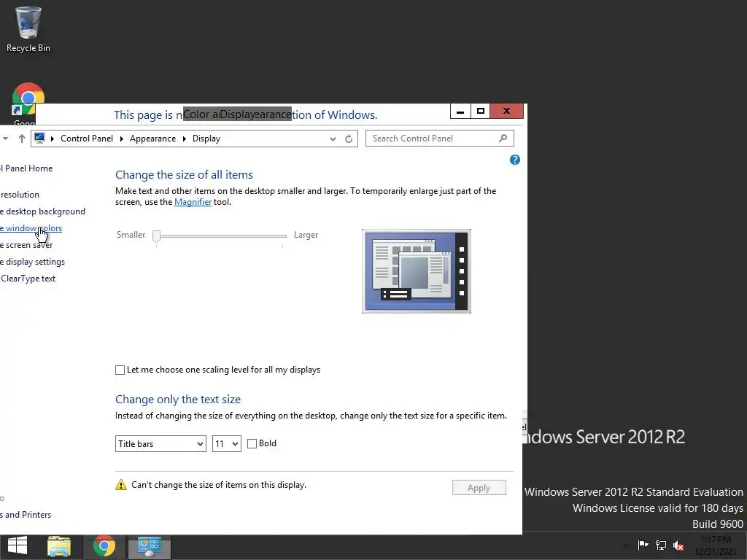Click the Help question mark icon
The width and height of the screenshot is (747, 560).
point(514,160)
